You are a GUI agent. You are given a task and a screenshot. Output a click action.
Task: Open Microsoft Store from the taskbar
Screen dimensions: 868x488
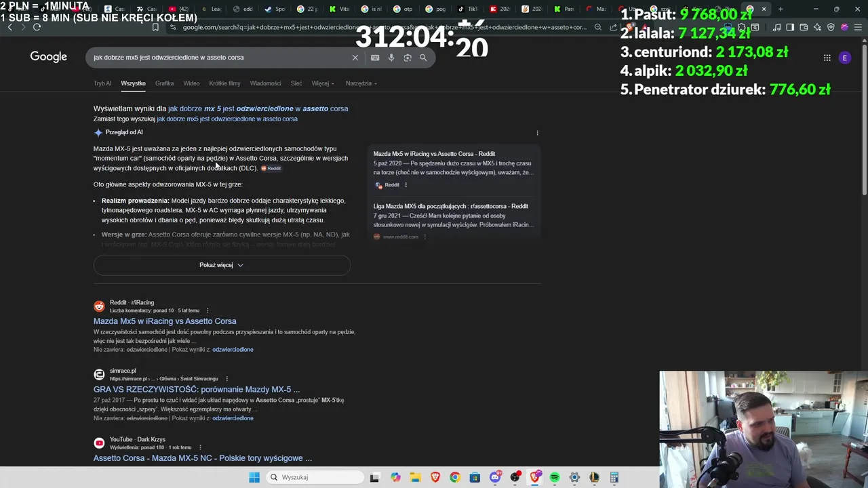(475, 477)
